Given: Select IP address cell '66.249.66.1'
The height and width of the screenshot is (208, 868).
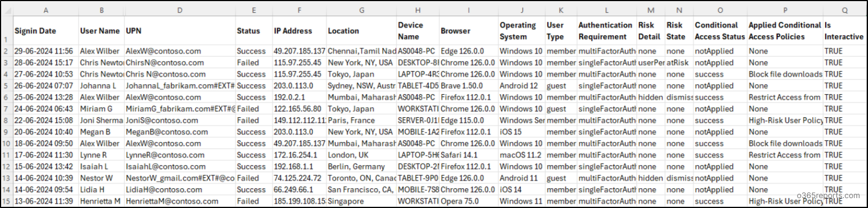Looking at the screenshot, I should point(299,190).
